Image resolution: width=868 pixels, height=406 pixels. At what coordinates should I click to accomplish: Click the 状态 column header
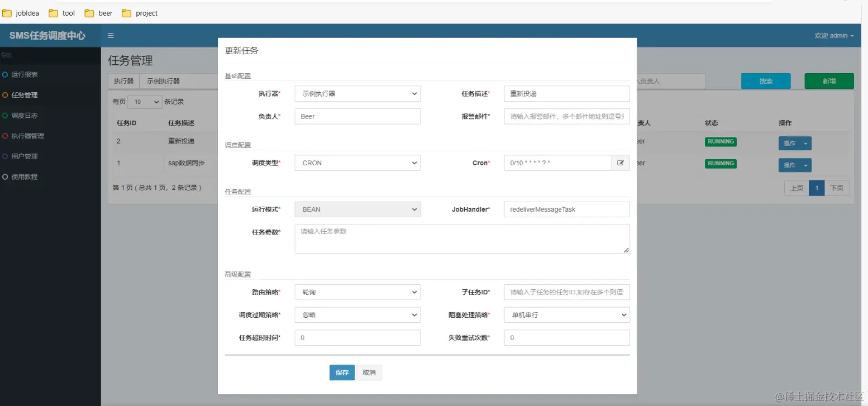pyautogui.click(x=712, y=123)
